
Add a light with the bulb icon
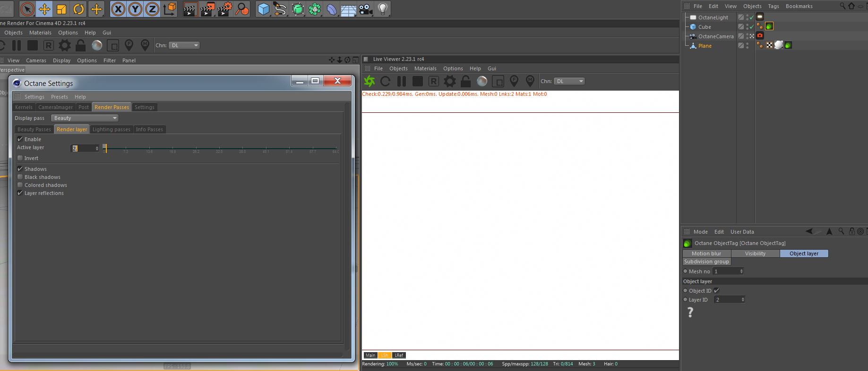point(383,9)
